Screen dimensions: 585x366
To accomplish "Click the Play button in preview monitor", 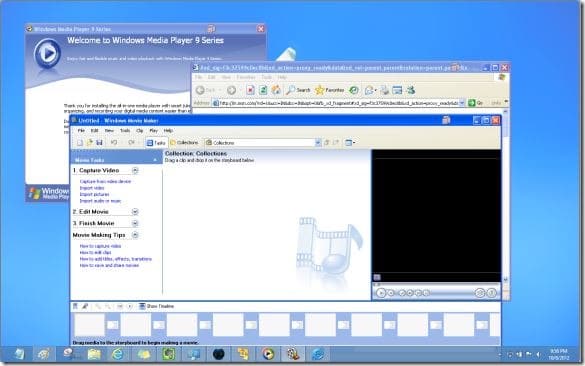I will [381, 293].
